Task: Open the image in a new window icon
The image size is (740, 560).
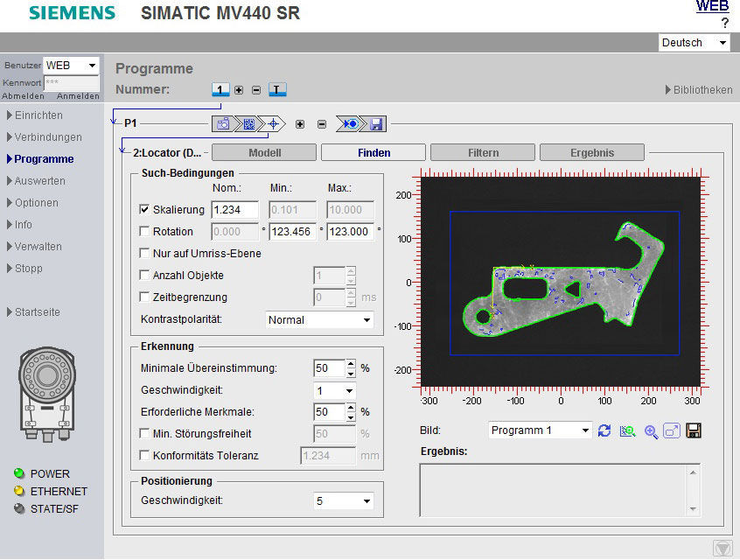Action: [670, 430]
